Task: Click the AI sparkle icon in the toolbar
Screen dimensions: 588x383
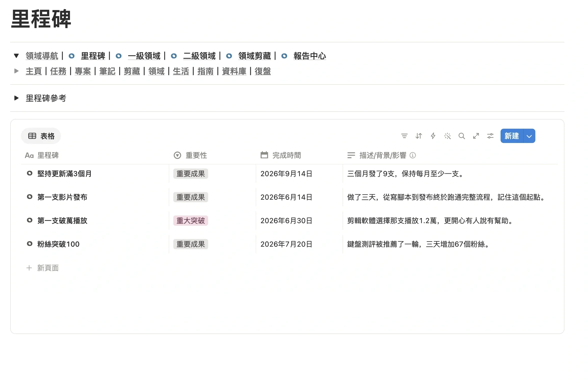Action: click(x=447, y=136)
